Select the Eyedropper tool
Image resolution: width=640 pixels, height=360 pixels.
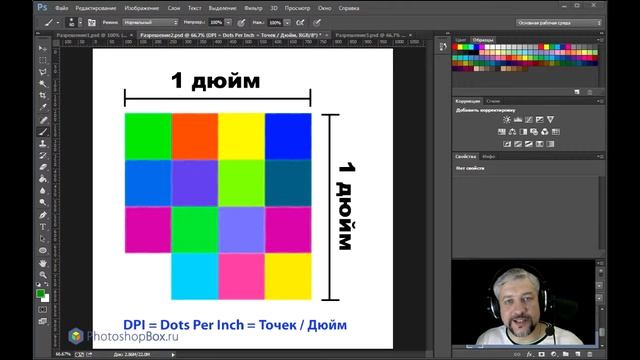42,107
